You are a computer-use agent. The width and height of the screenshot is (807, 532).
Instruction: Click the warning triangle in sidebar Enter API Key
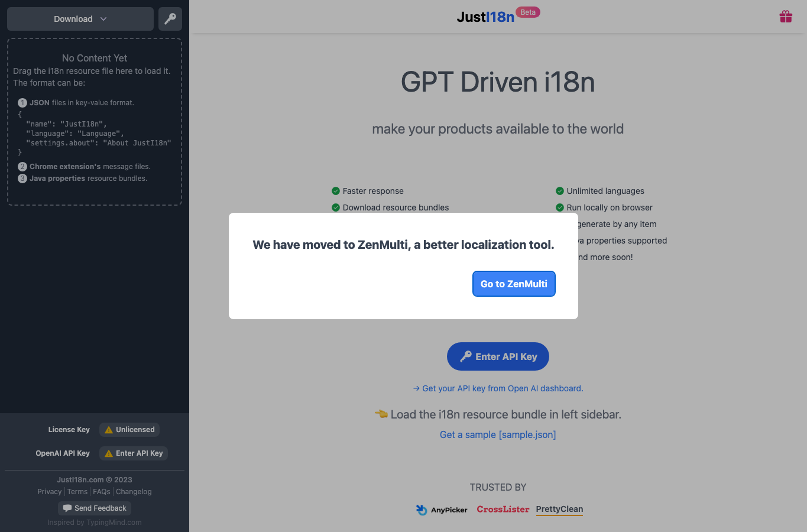click(x=109, y=453)
